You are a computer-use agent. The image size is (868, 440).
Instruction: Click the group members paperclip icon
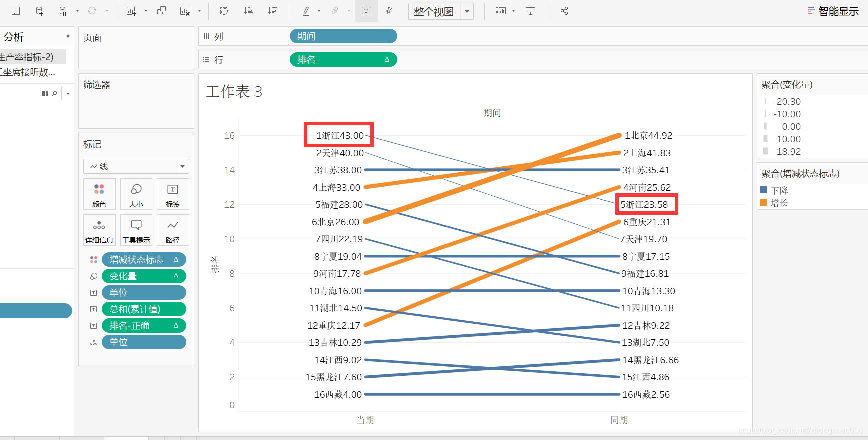[x=335, y=11]
